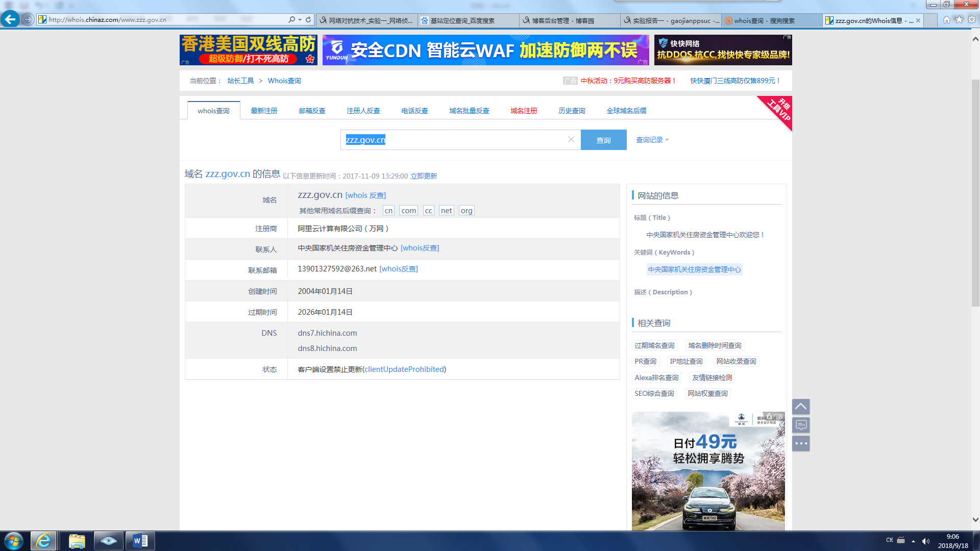
Task: Click the 升级工具VIP corner ribbon
Action: pos(779,109)
